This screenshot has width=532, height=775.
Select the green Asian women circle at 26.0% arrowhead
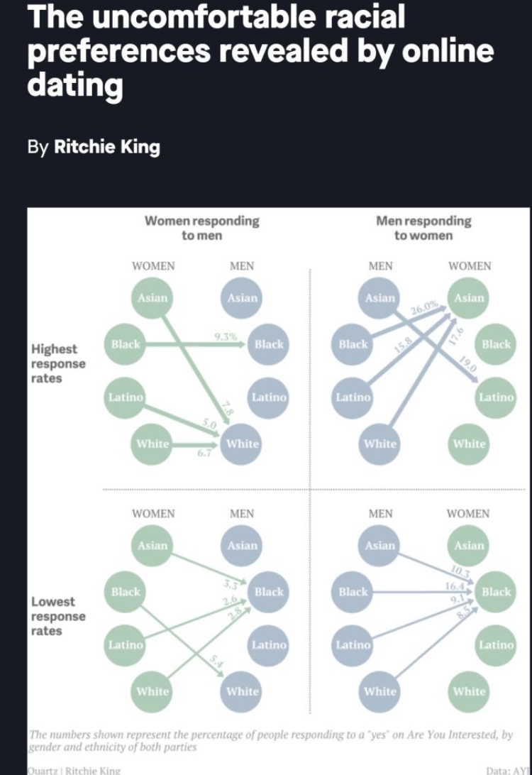pyautogui.click(x=469, y=298)
